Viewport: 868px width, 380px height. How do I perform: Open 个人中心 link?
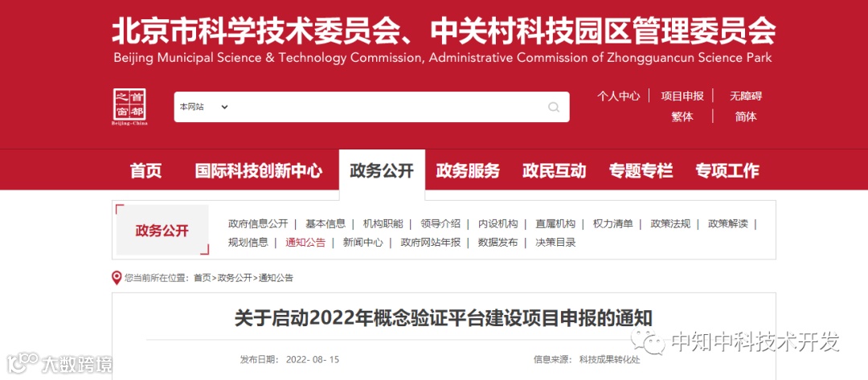pos(618,96)
